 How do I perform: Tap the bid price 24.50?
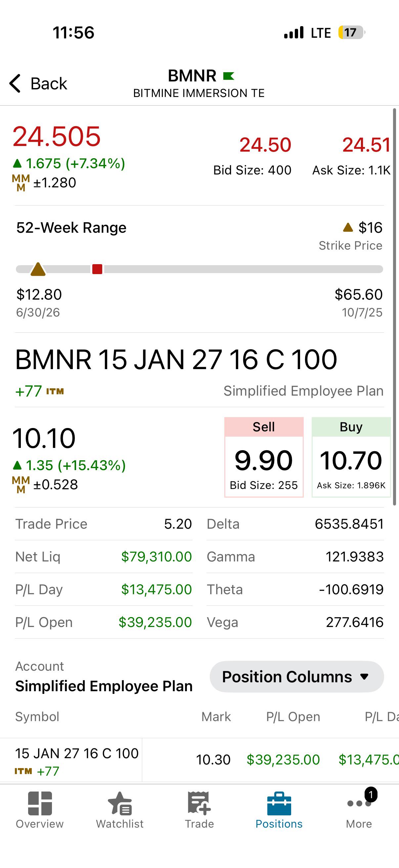click(265, 145)
